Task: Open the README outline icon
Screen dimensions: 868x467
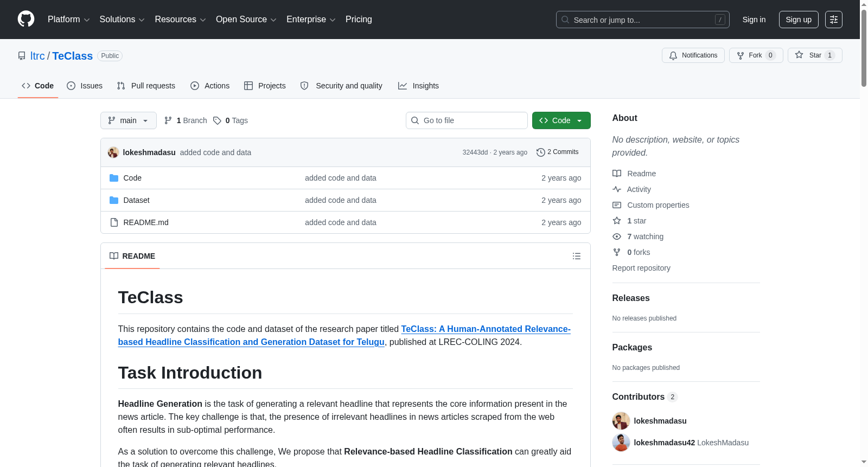Action: tap(577, 256)
